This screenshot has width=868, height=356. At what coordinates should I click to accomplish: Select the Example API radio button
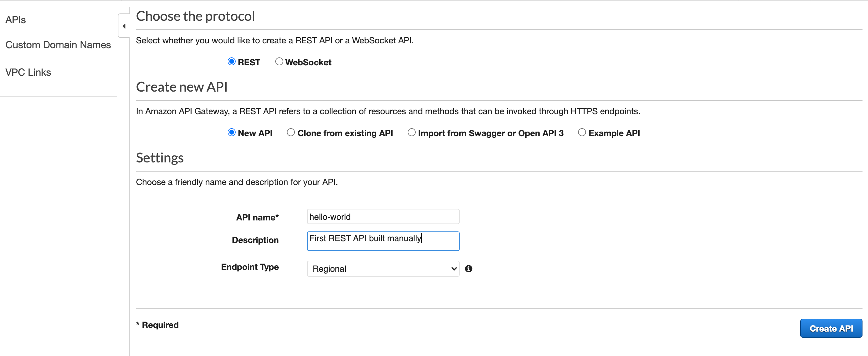(x=582, y=133)
